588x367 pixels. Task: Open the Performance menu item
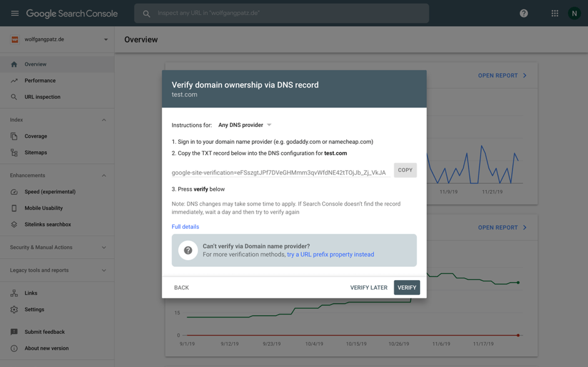click(x=57, y=81)
